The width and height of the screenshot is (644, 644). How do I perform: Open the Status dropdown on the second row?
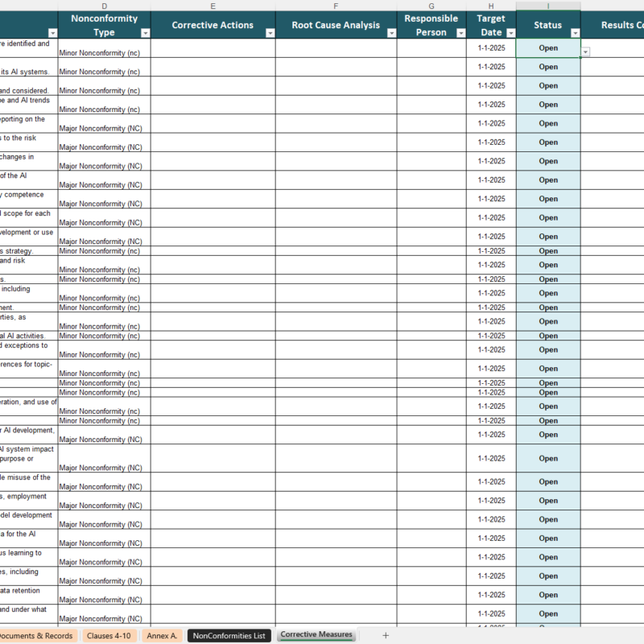coord(585,66)
